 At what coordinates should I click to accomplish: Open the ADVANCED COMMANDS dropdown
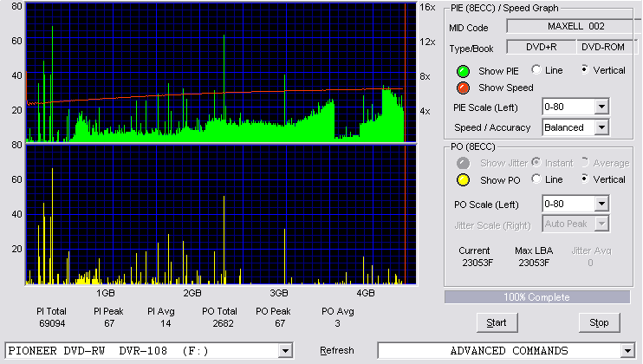click(x=627, y=351)
